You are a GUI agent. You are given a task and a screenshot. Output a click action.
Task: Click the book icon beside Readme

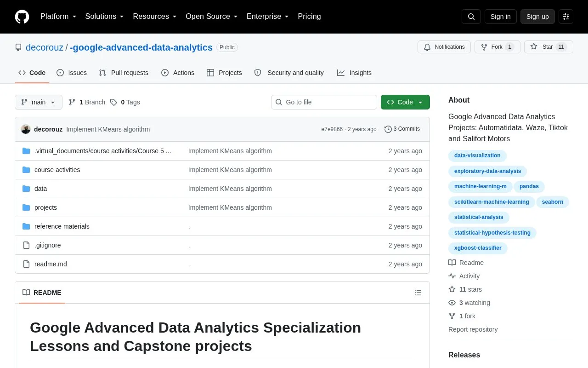[452, 263]
